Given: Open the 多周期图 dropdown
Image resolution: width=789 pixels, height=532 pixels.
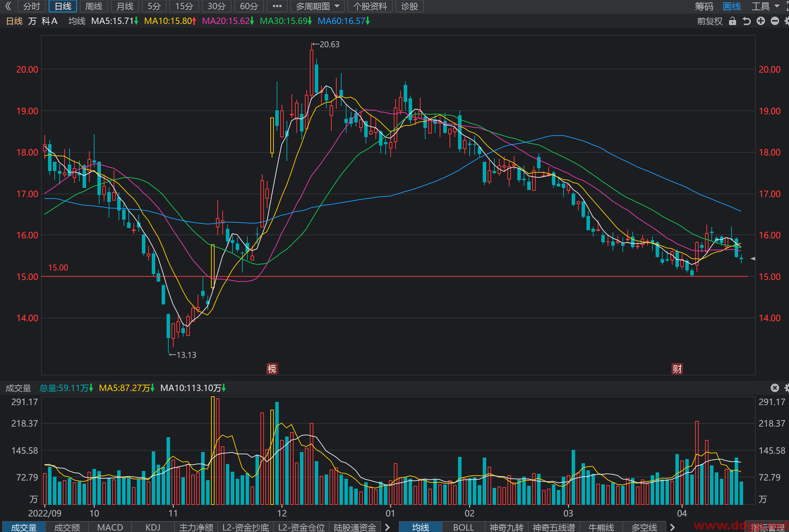Looking at the screenshot, I should tap(318, 6).
